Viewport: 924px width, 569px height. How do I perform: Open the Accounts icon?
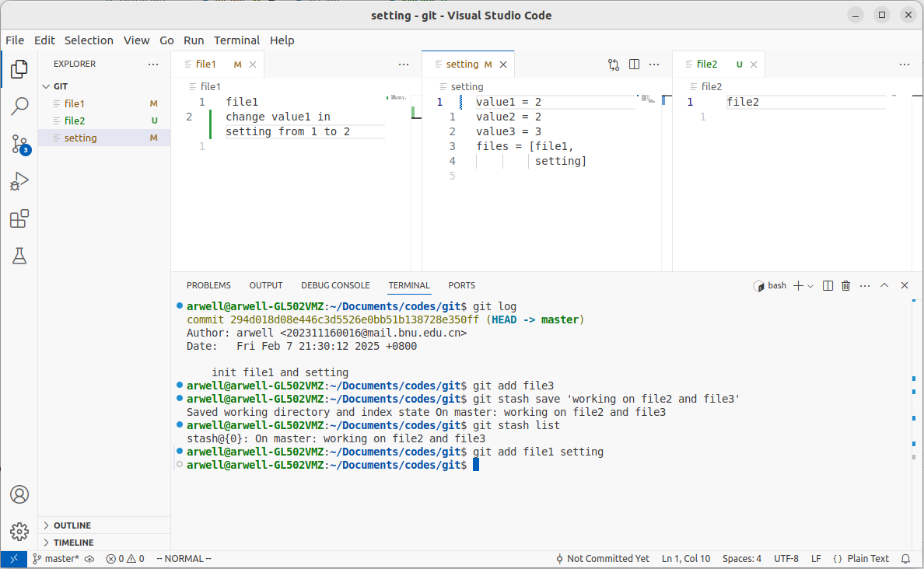coord(19,494)
